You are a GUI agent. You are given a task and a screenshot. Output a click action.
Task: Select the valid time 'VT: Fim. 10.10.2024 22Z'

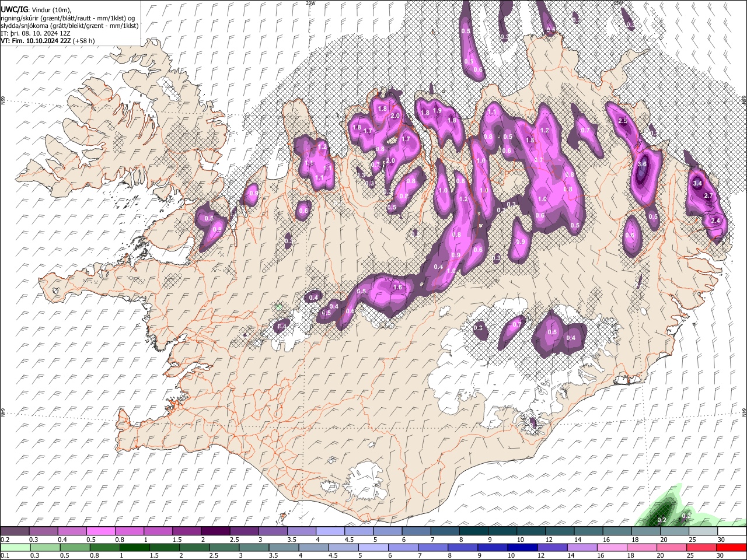pos(36,41)
